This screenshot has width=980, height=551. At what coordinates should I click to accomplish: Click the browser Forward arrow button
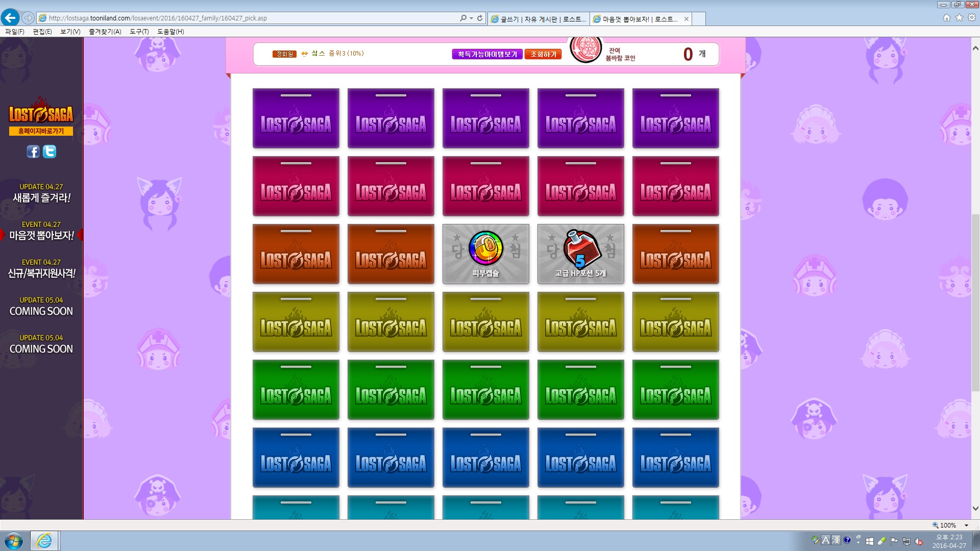(28, 18)
